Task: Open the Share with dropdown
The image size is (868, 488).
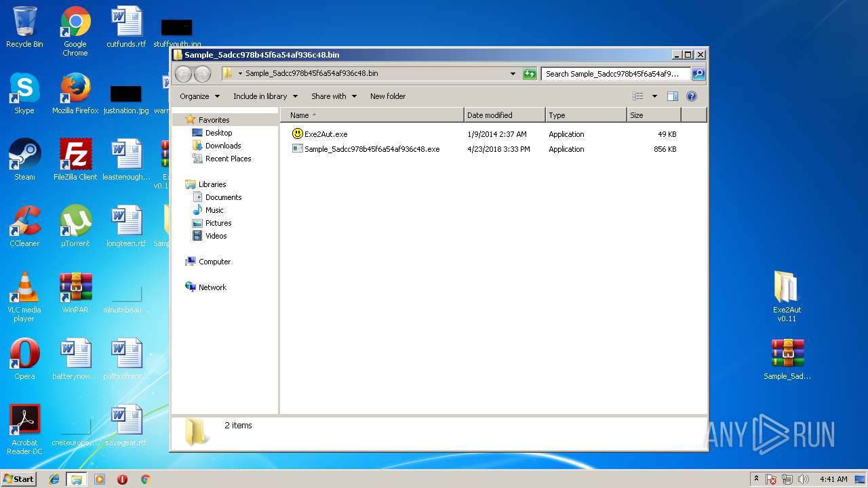Action: (334, 96)
